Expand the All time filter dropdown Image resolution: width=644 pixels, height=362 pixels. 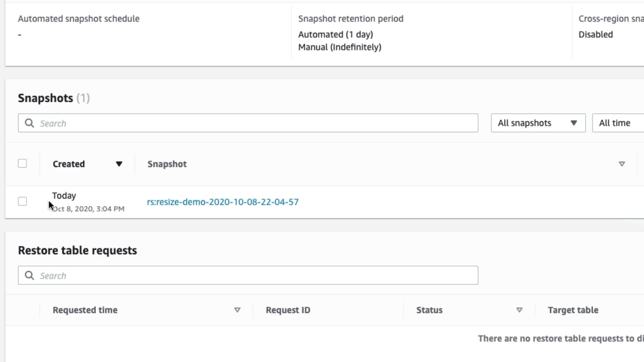coord(617,123)
